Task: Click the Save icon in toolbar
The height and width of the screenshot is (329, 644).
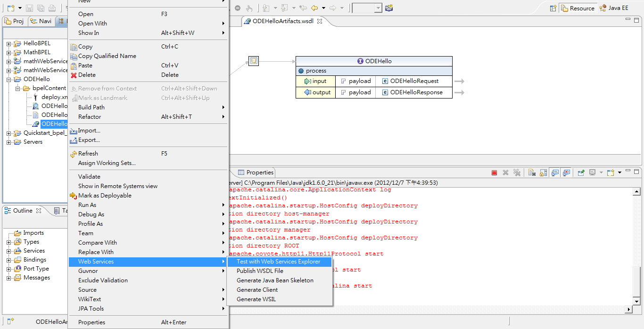Action: (x=29, y=8)
